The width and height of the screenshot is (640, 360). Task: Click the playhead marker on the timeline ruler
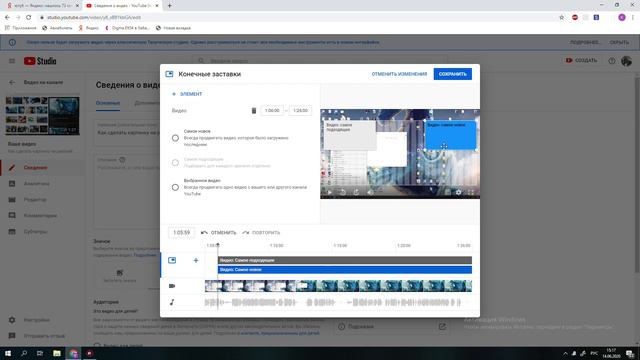tap(218, 245)
